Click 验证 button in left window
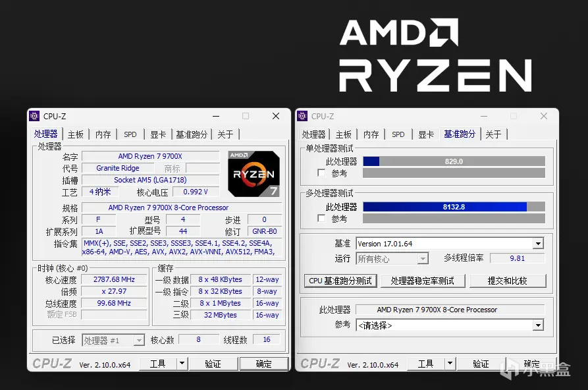The image size is (588, 390). coord(213,364)
